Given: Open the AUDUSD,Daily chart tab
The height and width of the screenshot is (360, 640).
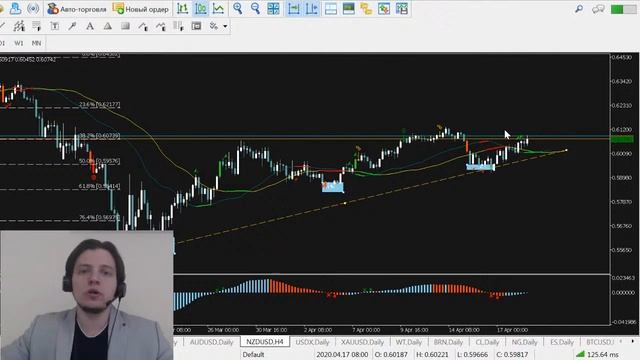Looking at the screenshot, I should (x=211, y=342).
